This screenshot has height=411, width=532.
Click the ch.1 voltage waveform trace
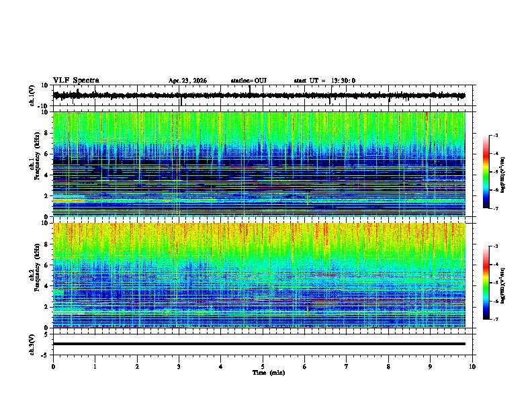coord(259,95)
